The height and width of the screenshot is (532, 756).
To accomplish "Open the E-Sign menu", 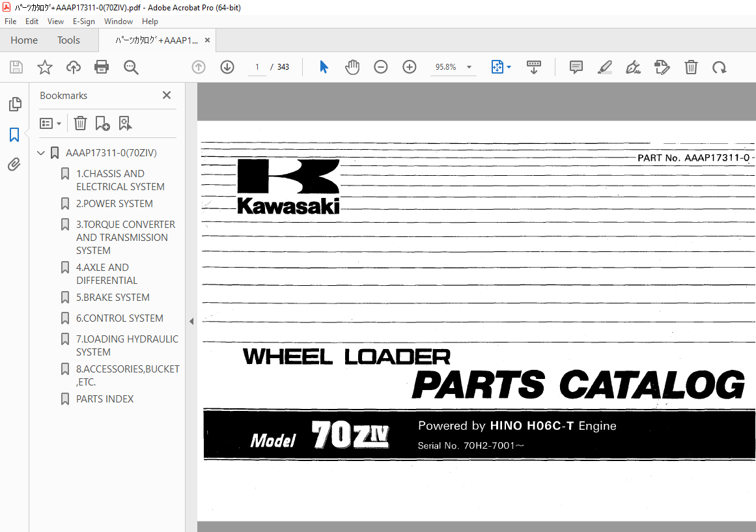I will [x=84, y=21].
